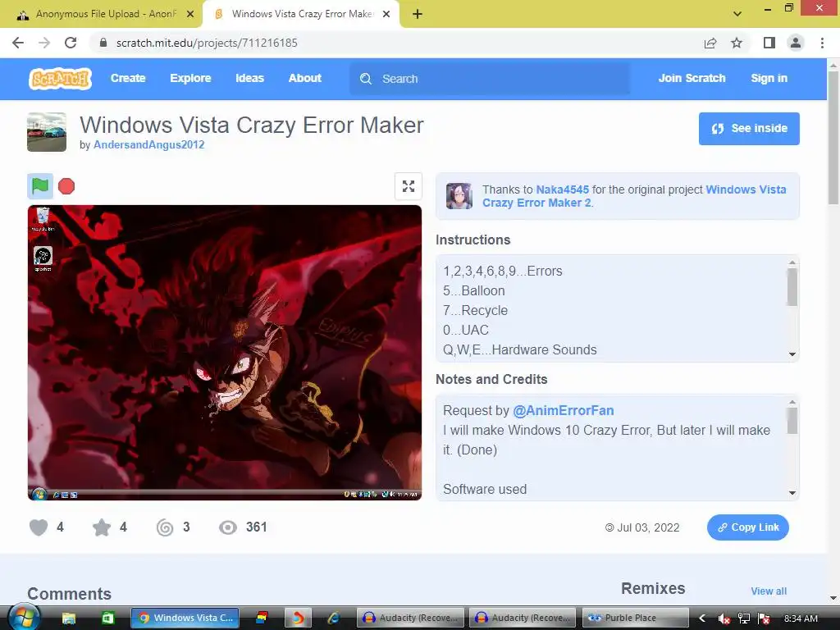840x630 pixels.
Task: Click the browser back arrow
Action: click(x=18, y=43)
